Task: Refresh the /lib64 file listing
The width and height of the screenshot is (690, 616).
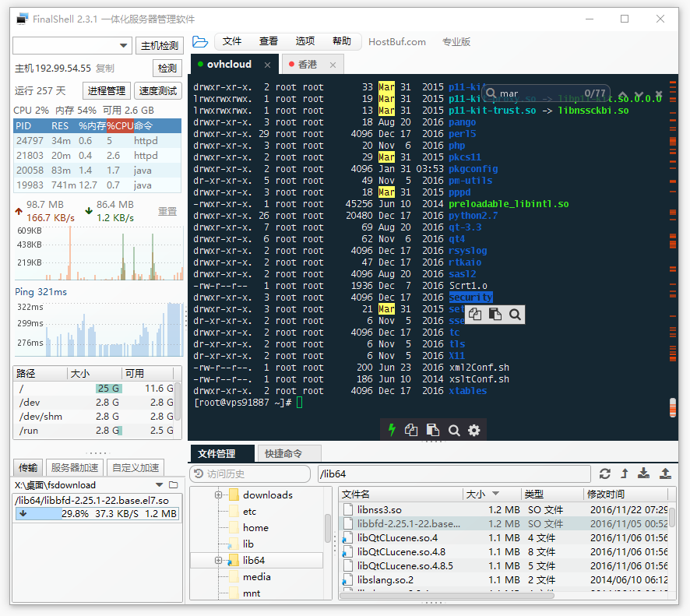Action: pyautogui.click(x=605, y=474)
